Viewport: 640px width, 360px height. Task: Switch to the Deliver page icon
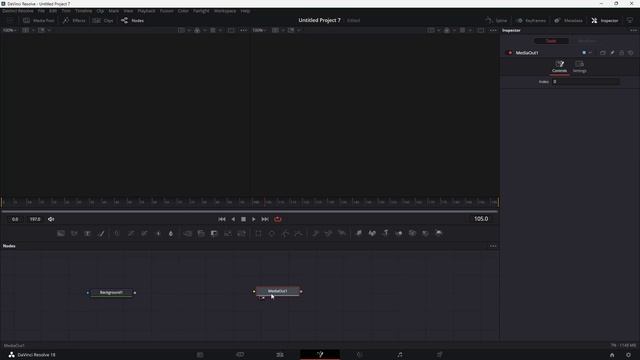tap(439, 355)
